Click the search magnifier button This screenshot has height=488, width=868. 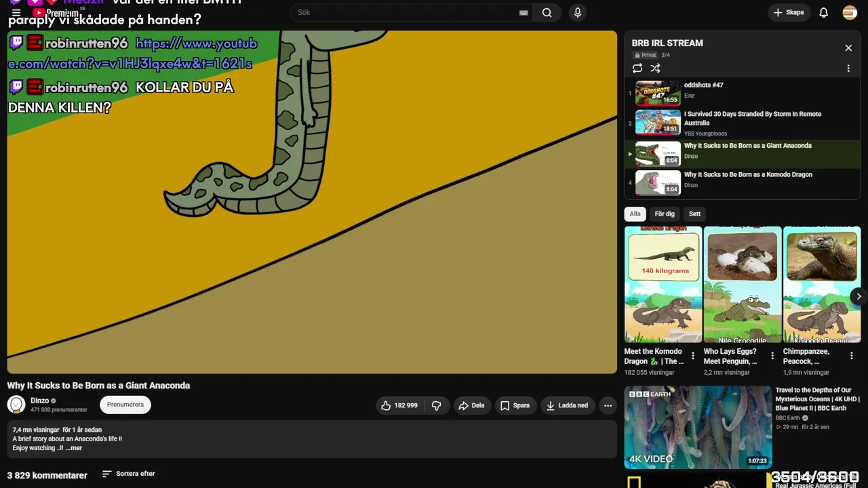(x=547, y=12)
